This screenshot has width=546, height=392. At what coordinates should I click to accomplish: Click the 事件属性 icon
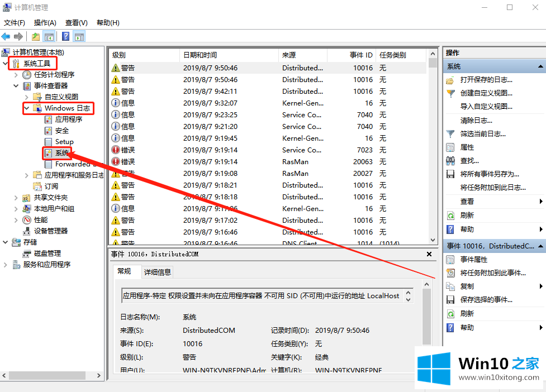(x=450, y=260)
